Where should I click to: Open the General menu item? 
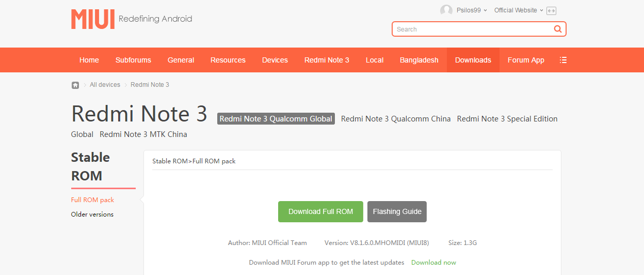[181, 60]
